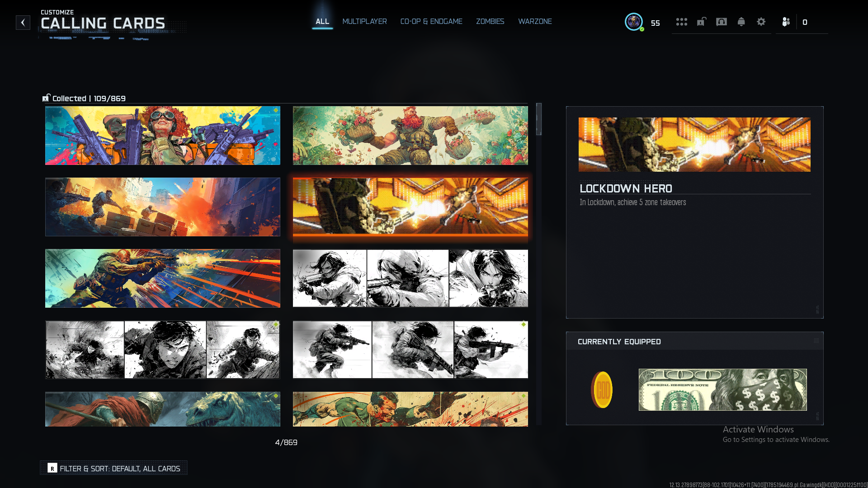Click the CURRENTLY EQUIPPED header
868x488 pixels.
pos(619,342)
